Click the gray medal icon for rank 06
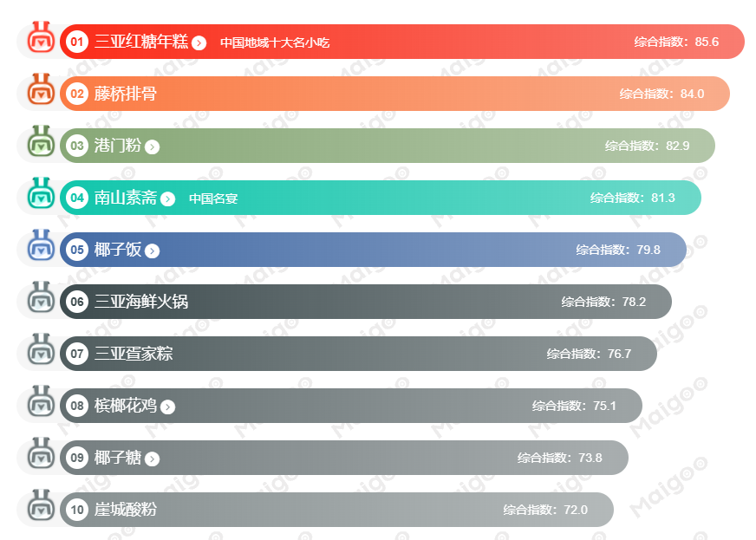This screenshot has width=756, height=540. (40, 300)
